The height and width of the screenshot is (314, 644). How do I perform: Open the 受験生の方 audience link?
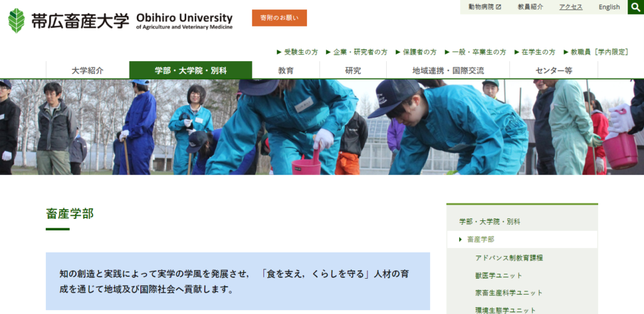click(x=297, y=52)
